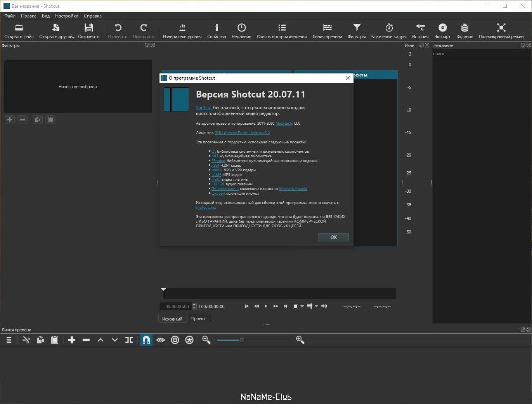Open the Правка menu
Screen dimensions: 532x404
[x=29, y=16]
